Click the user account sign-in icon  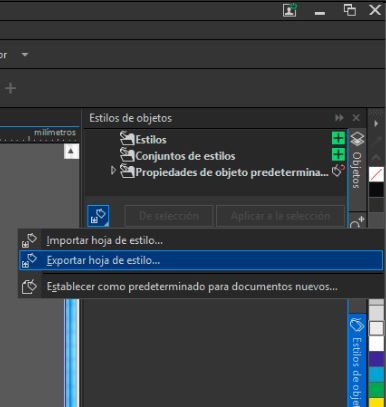(289, 10)
